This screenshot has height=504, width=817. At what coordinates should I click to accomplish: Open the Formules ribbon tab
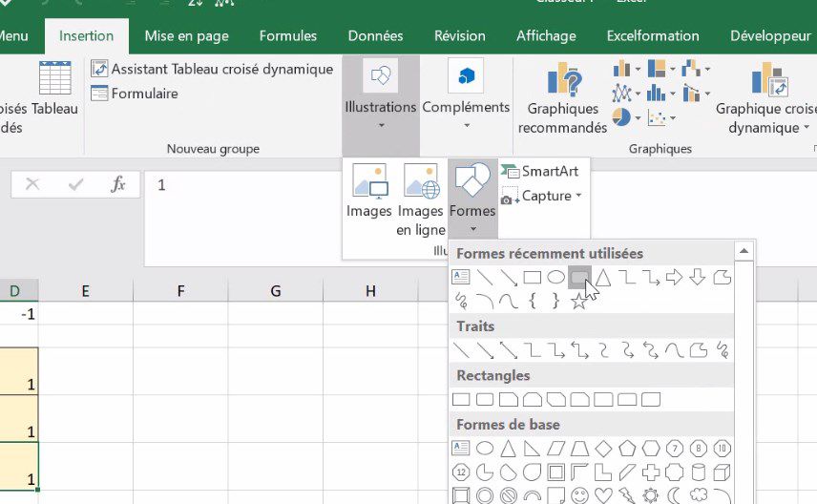(x=288, y=36)
